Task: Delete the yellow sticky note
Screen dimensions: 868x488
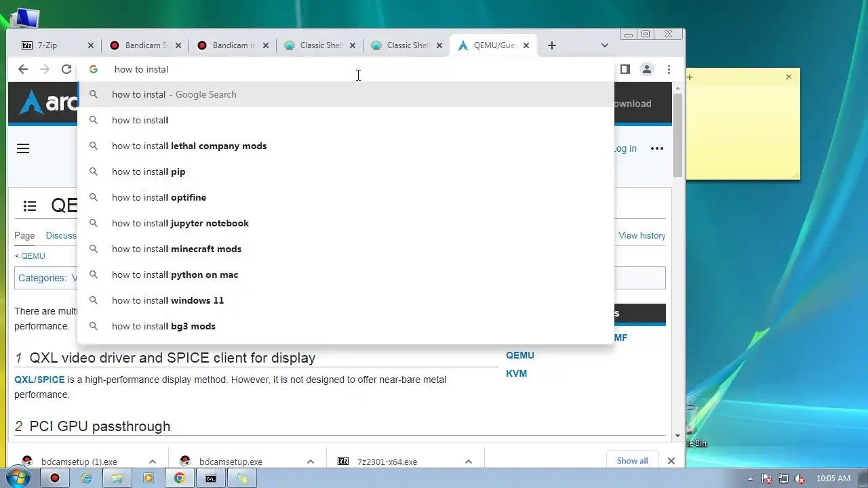Action: click(x=789, y=77)
